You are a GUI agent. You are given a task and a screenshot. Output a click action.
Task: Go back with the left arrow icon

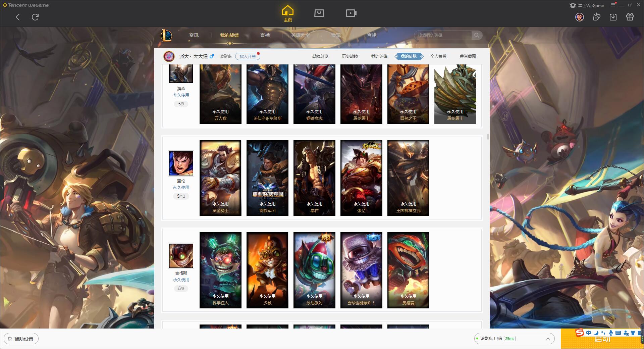tap(18, 17)
